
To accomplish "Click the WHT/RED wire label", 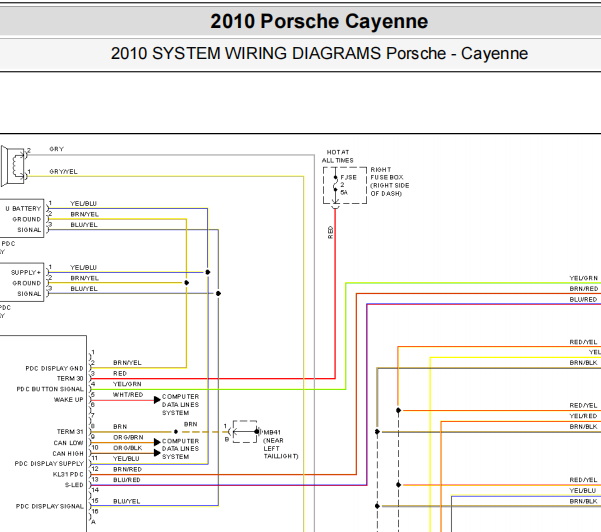I will pos(128,395).
